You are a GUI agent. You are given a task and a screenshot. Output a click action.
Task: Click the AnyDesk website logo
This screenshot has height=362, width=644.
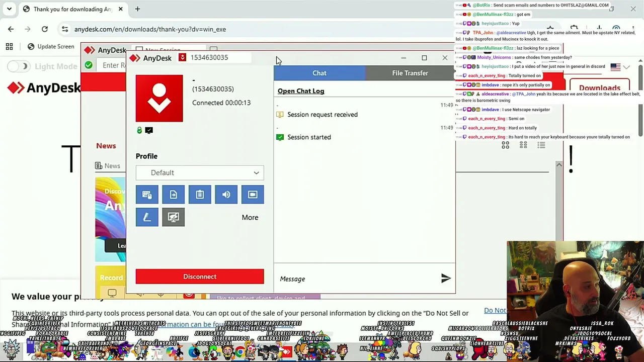click(x=44, y=88)
